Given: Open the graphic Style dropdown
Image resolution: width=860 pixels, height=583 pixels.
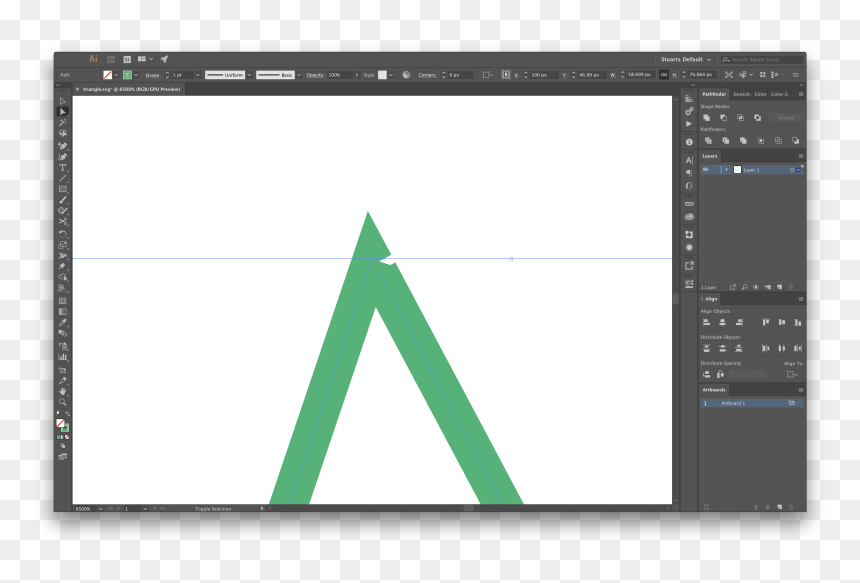Looking at the screenshot, I should pos(391,75).
